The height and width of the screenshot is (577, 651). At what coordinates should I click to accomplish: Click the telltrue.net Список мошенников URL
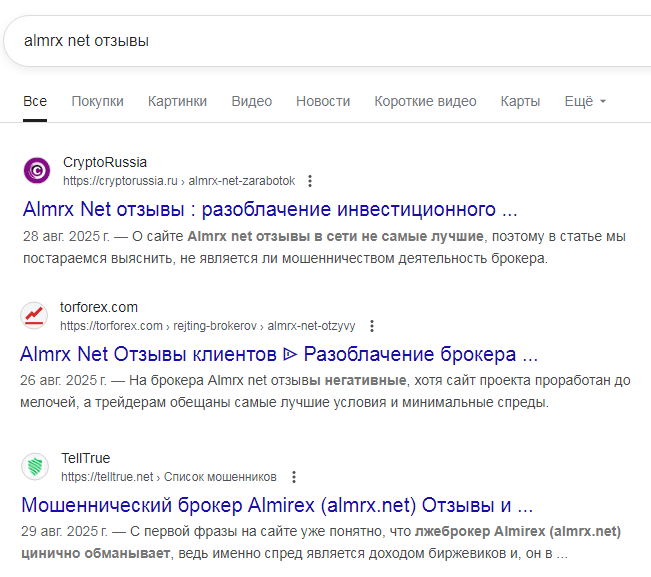(169, 477)
